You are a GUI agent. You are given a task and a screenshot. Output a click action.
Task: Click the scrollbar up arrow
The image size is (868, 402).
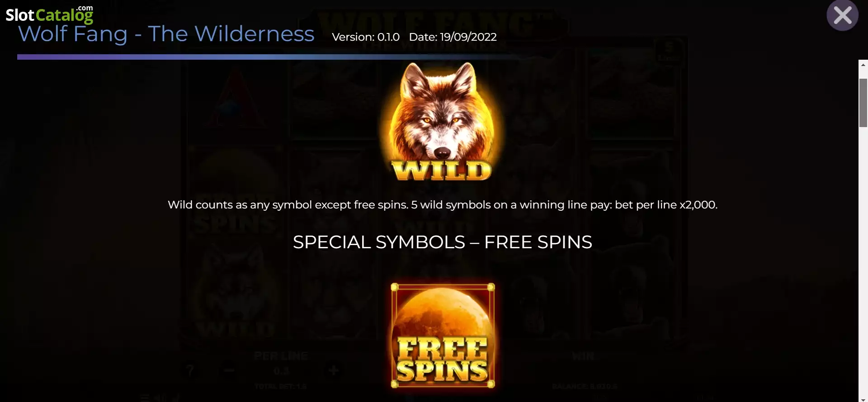(863, 65)
